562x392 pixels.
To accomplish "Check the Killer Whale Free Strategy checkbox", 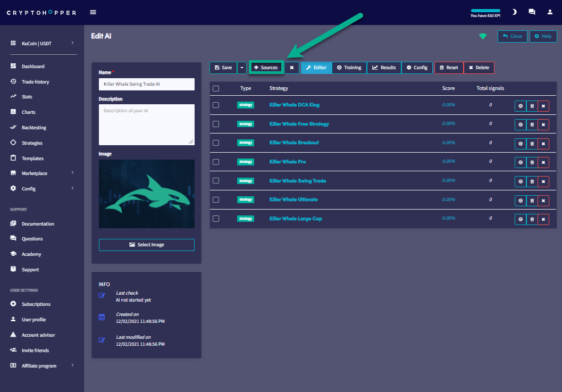I will pyautogui.click(x=216, y=124).
